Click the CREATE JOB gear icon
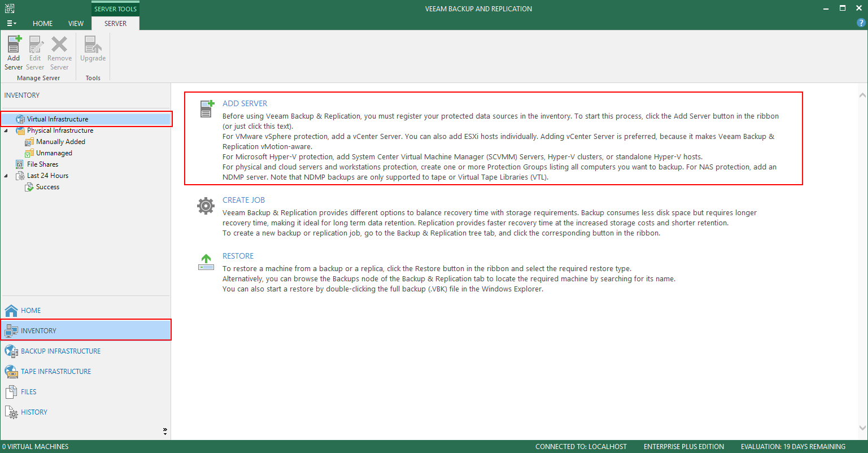Viewport: 868px width, 453px height. (x=206, y=206)
